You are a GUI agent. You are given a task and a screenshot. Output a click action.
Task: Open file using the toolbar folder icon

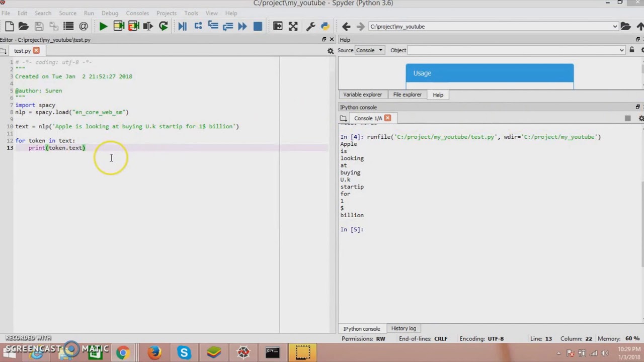[24, 26]
